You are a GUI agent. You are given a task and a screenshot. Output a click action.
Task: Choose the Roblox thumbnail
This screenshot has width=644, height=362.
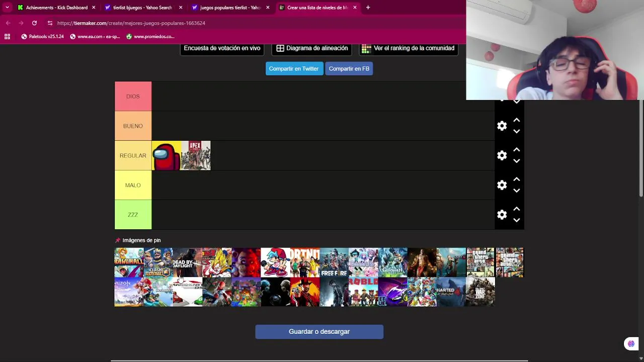tap(363, 292)
